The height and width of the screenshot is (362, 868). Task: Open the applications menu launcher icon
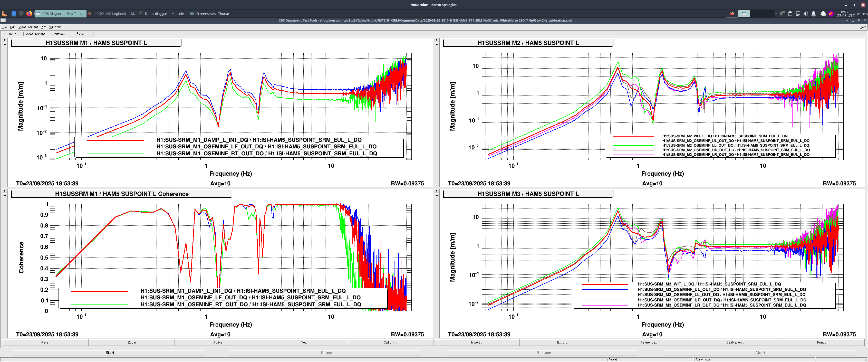pos(4,14)
